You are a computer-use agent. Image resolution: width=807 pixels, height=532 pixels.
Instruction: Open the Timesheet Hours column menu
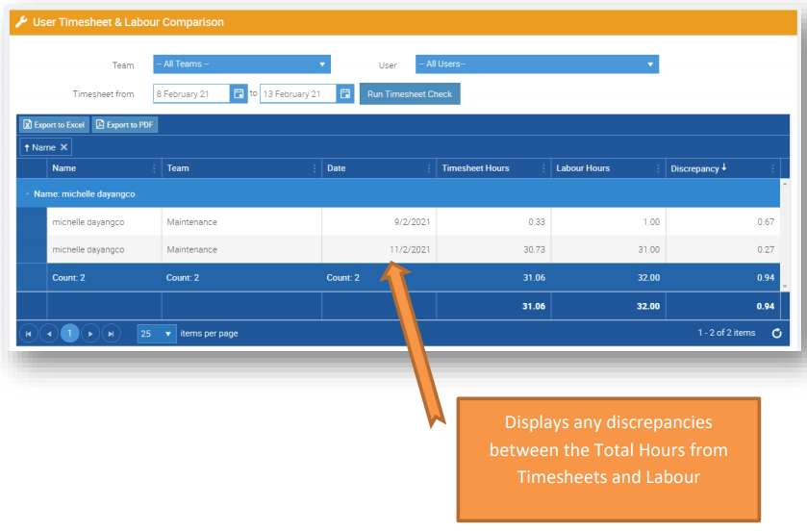[543, 168]
